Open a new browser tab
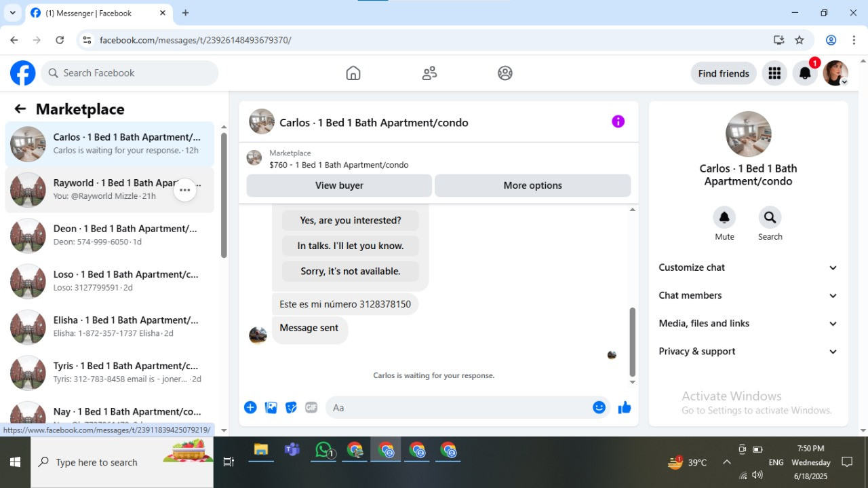Image resolution: width=868 pixels, height=488 pixels. (x=185, y=13)
